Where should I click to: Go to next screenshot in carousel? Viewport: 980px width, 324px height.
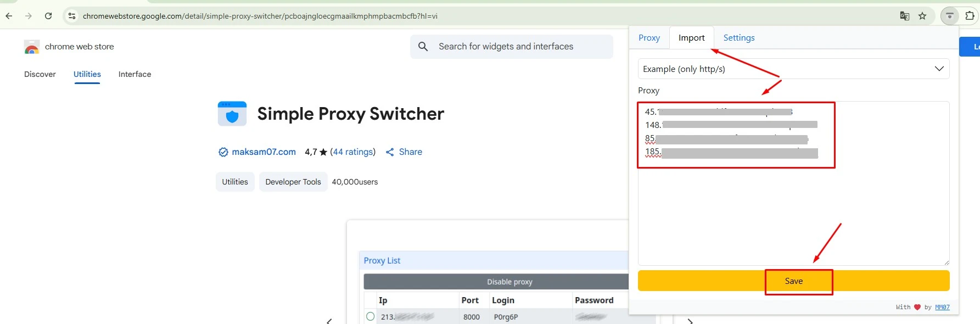point(690,321)
